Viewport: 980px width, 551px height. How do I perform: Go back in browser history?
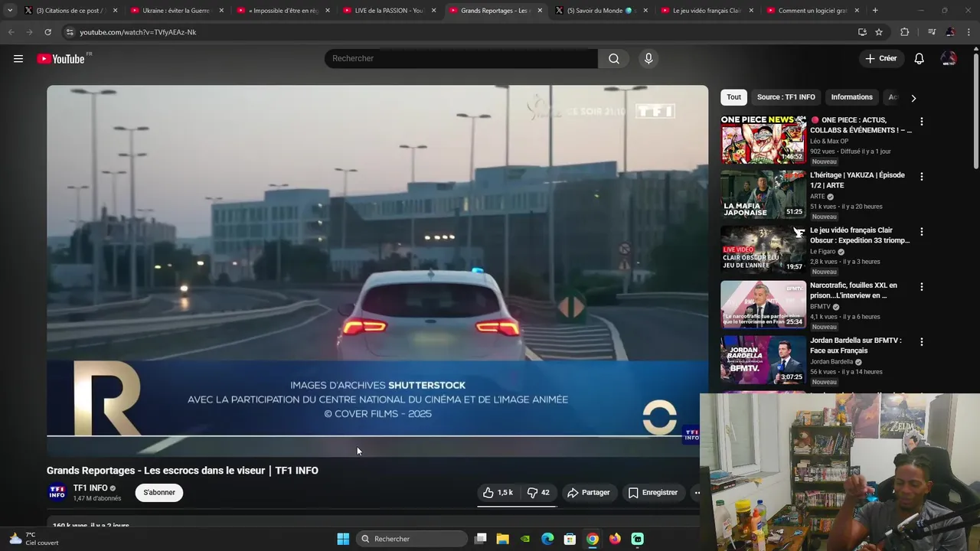point(11,32)
